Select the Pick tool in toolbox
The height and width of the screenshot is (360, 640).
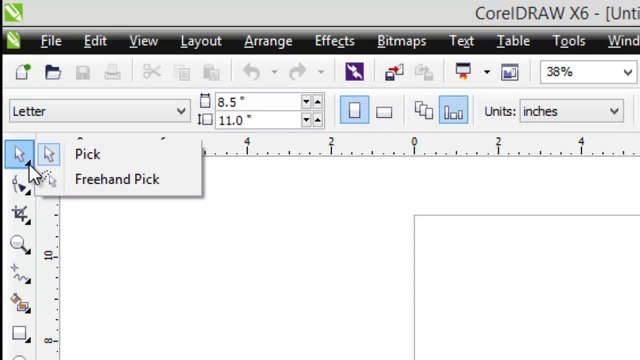19,154
